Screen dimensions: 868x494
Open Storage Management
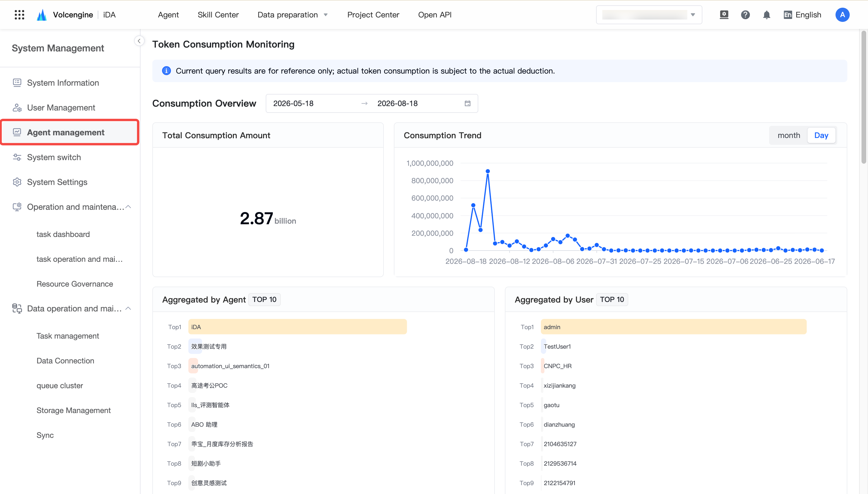coord(74,410)
